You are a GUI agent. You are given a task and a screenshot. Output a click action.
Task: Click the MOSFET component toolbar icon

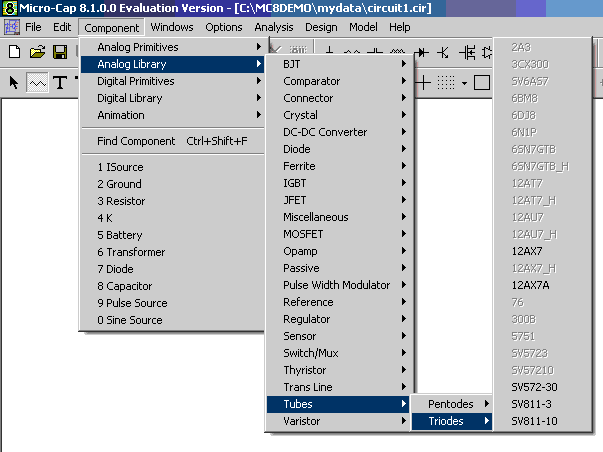pos(468,52)
